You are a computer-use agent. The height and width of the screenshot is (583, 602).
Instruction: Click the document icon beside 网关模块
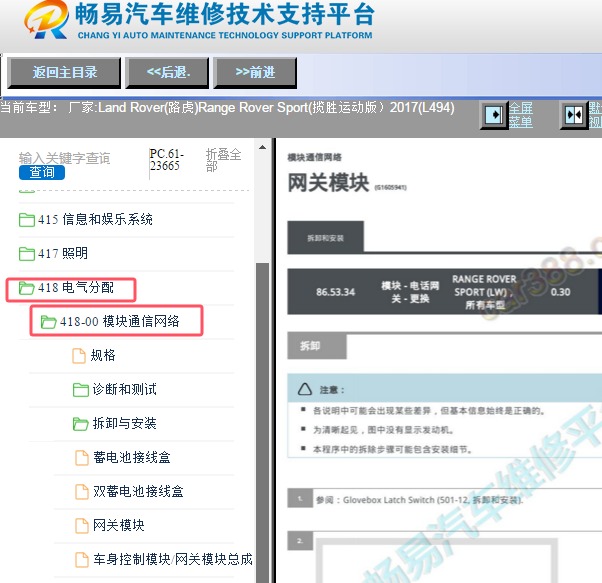tap(81, 525)
